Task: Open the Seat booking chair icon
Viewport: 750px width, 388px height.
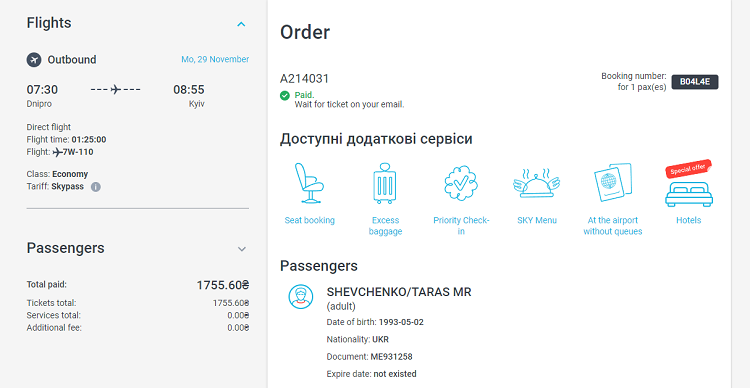Action: [x=309, y=183]
